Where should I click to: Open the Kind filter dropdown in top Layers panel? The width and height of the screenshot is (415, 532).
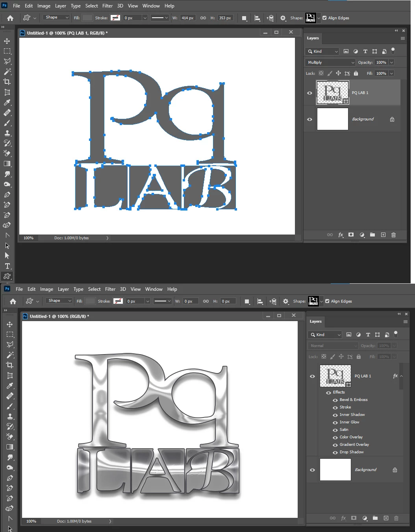click(322, 52)
